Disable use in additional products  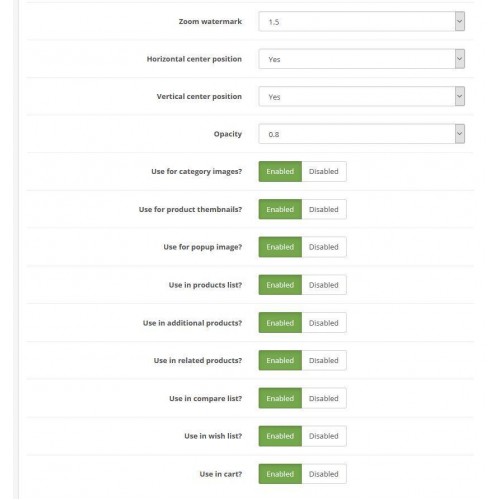point(324,323)
